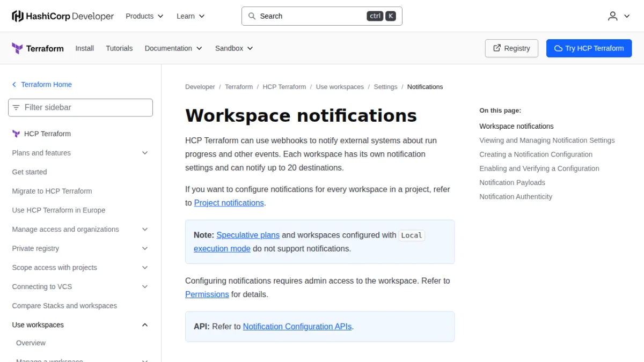This screenshot has height=362, width=644.
Task: Click the HashiCorp Developer logo
Action: click(63, 16)
